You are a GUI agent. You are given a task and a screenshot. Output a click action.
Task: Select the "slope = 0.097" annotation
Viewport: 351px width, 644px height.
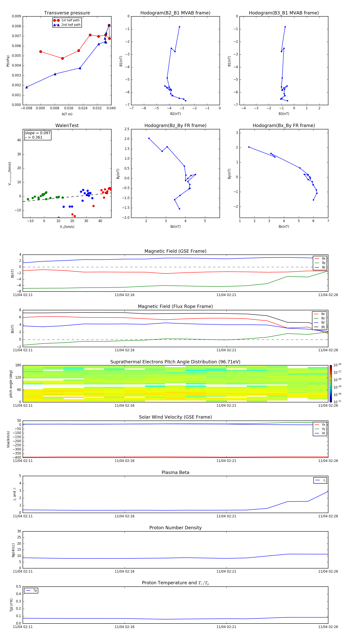37,133
